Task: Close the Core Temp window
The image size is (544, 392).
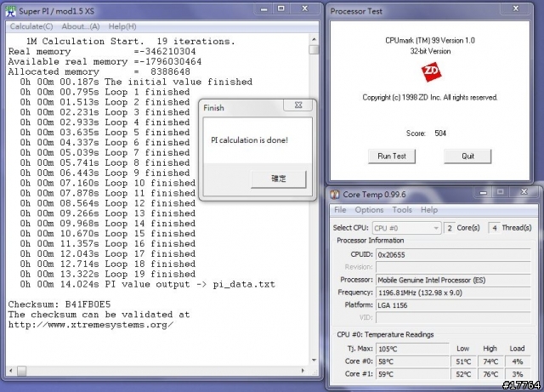Action: (524, 192)
